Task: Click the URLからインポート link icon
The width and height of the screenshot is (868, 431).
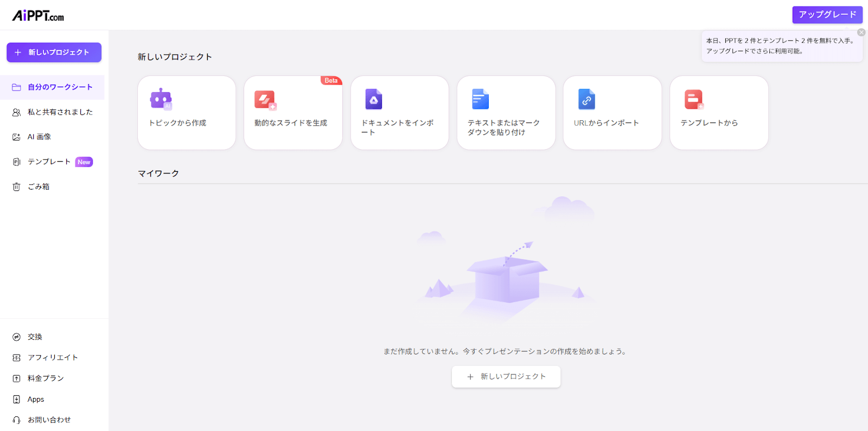Action: (586, 99)
